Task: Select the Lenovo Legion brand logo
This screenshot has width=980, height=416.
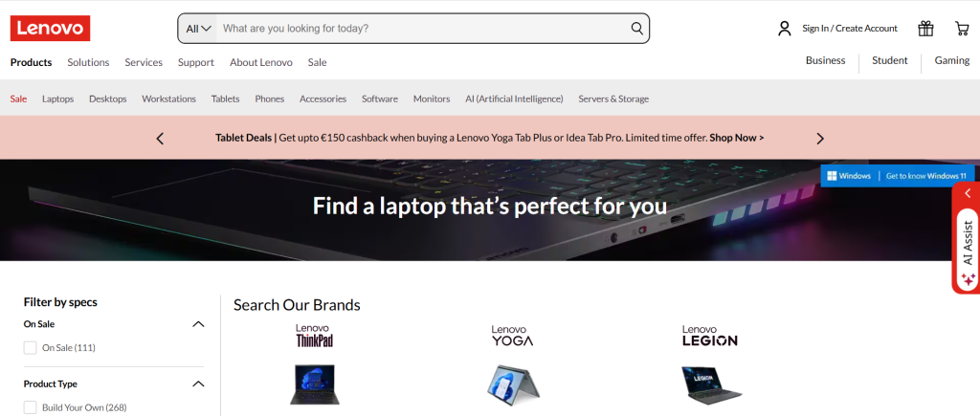Action: pyautogui.click(x=709, y=336)
